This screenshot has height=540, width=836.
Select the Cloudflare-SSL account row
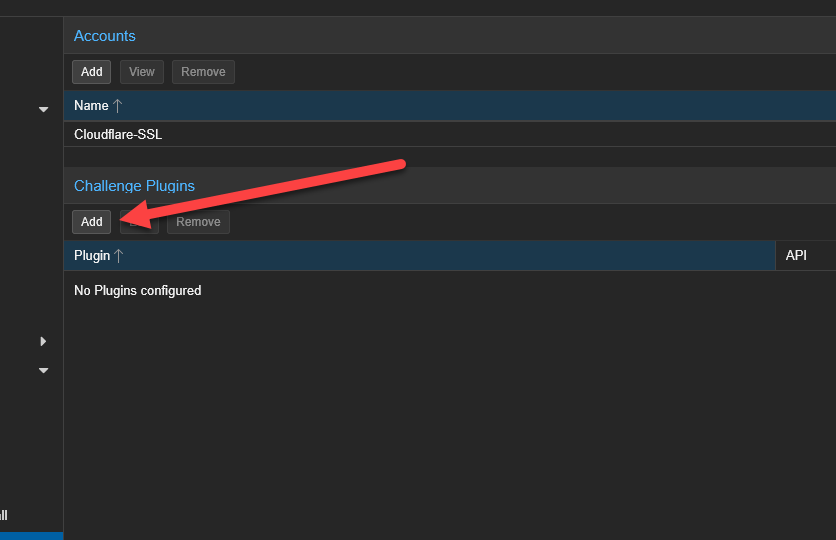(118, 134)
